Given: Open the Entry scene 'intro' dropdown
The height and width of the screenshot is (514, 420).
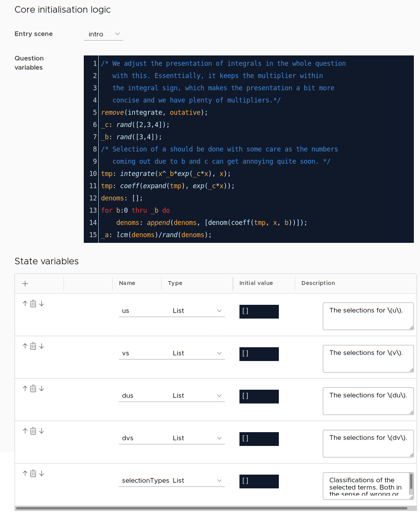Looking at the screenshot, I should point(103,34).
